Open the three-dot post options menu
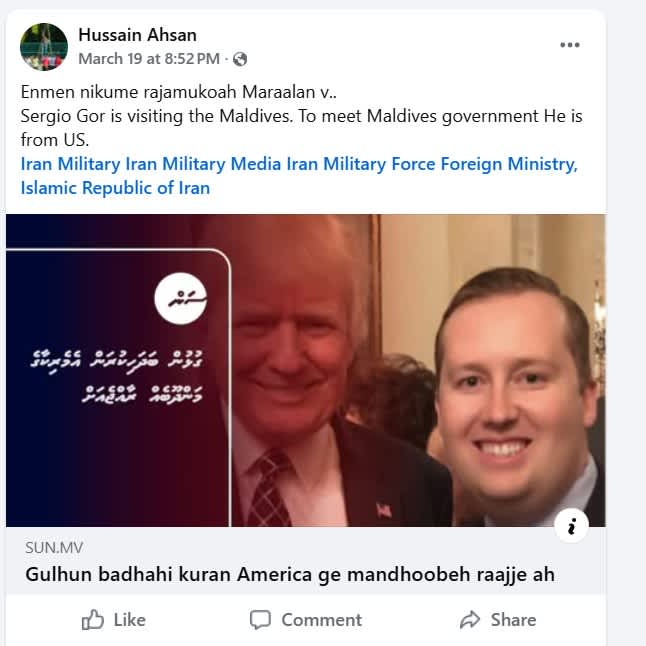 coord(570,45)
